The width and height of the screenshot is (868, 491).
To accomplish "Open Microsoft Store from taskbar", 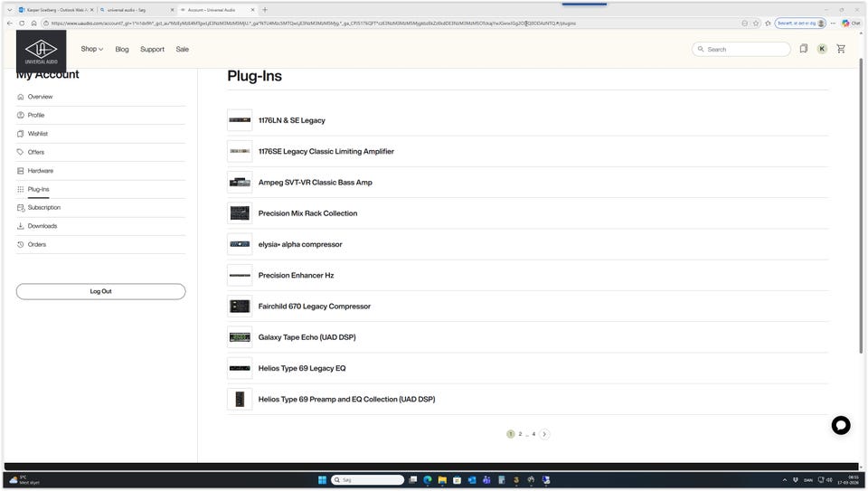I will pos(457,480).
